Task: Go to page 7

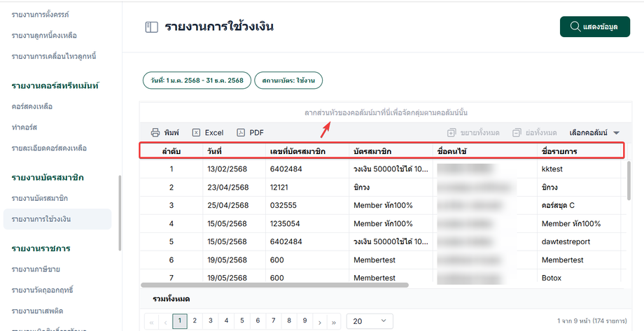Action: click(274, 321)
